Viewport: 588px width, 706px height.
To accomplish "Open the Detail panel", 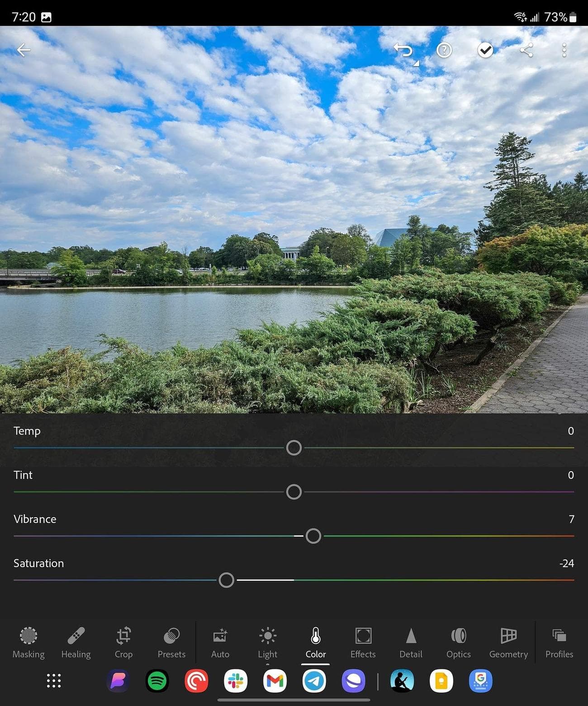I will (411, 642).
